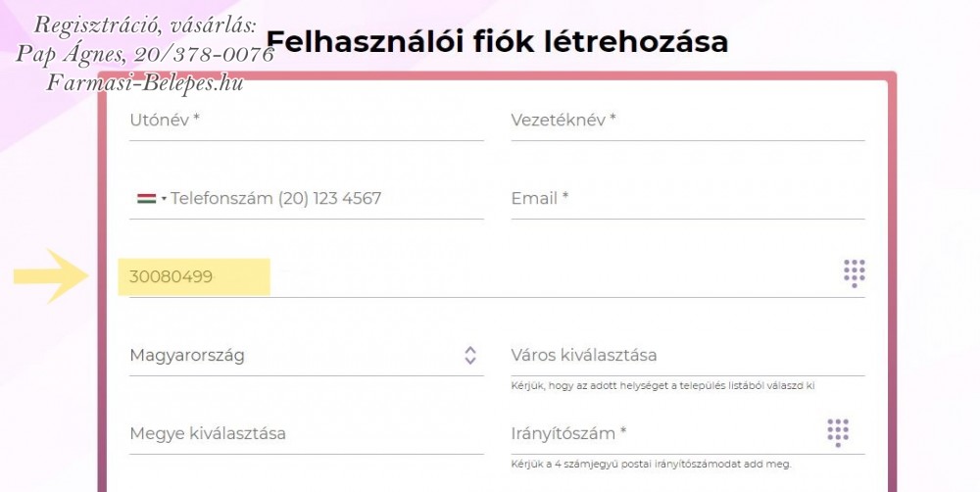Open the Megye kiválasztása selector
This screenshot has height=492, width=980.
[x=306, y=433]
